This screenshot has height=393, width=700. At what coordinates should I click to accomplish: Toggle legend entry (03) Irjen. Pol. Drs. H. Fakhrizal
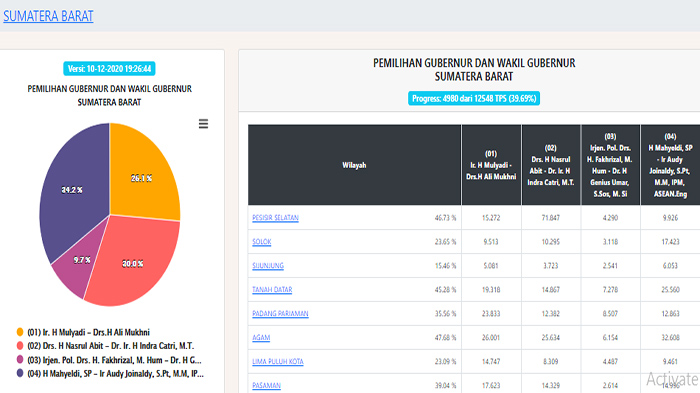109,360
